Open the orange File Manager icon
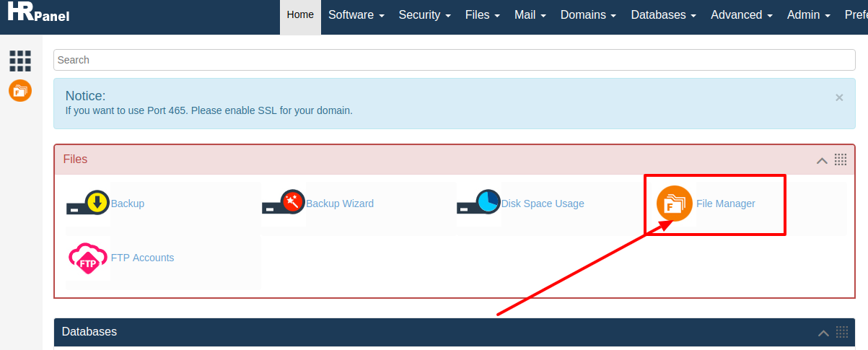 point(675,204)
